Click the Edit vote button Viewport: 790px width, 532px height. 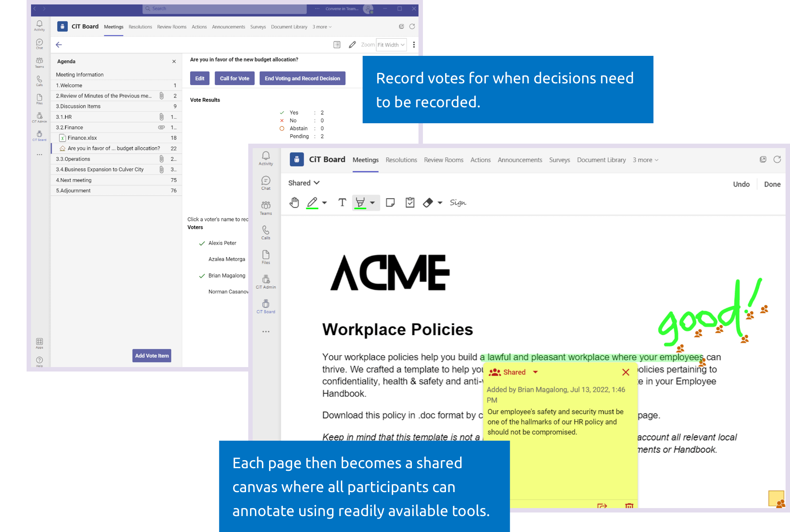tap(200, 78)
